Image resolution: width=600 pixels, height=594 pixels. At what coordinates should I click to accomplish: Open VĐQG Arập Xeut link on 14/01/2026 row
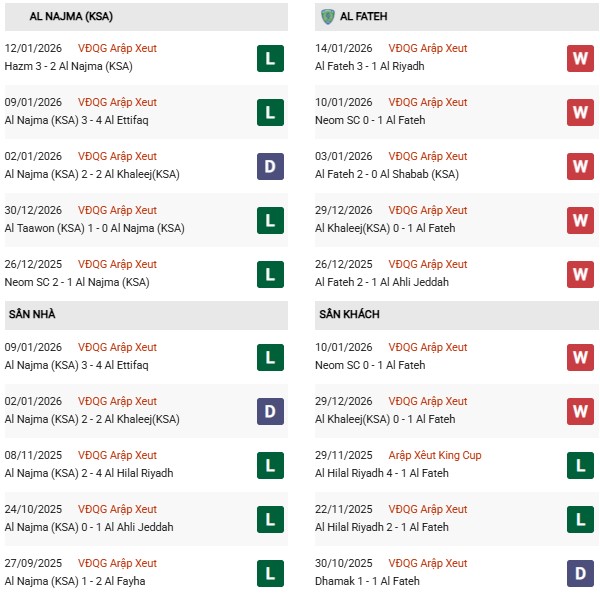coord(427,49)
